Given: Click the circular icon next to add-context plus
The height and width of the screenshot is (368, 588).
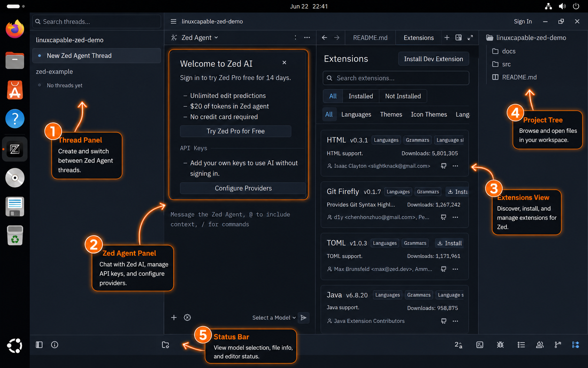Looking at the screenshot, I should [188, 318].
